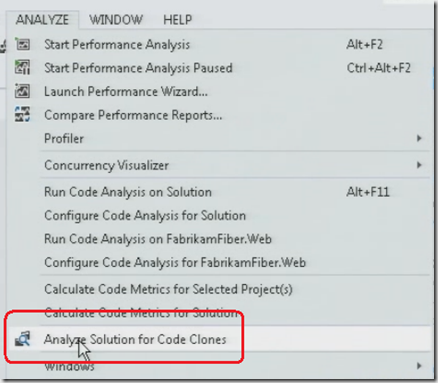The height and width of the screenshot is (383, 438).
Task: Select Run Code Analysis on Solution
Action: (x=128, y=192)
